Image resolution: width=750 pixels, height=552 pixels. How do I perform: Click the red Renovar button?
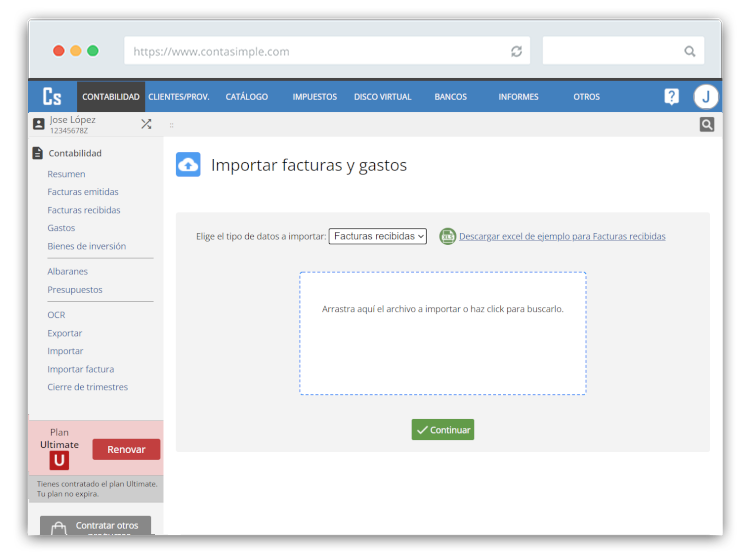(126, 449)
